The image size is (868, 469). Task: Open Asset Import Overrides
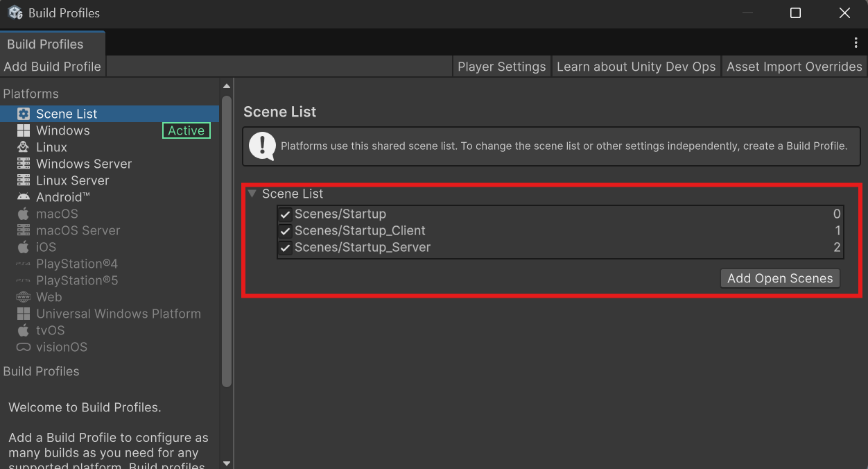(794, 67)
